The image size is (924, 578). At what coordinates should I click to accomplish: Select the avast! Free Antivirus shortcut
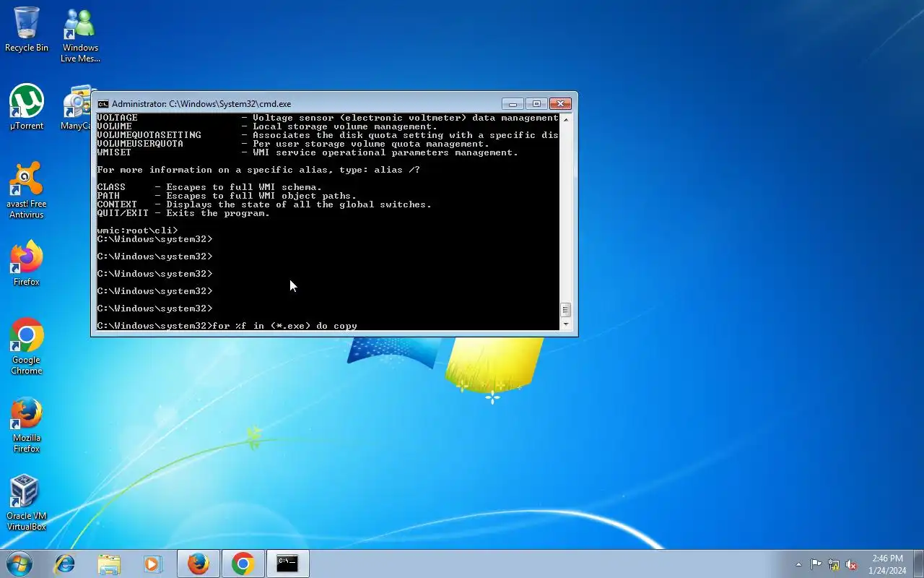(x=27, y=190)
